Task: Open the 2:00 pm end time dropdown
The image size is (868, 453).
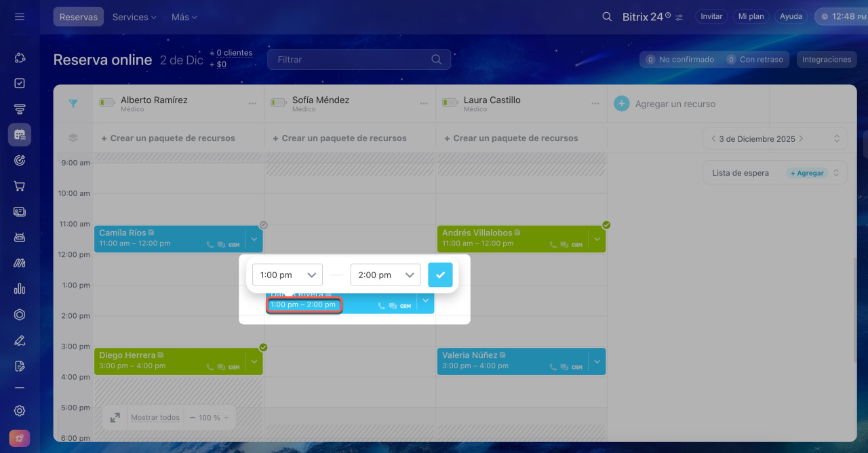Action: (x=385, y=275)
